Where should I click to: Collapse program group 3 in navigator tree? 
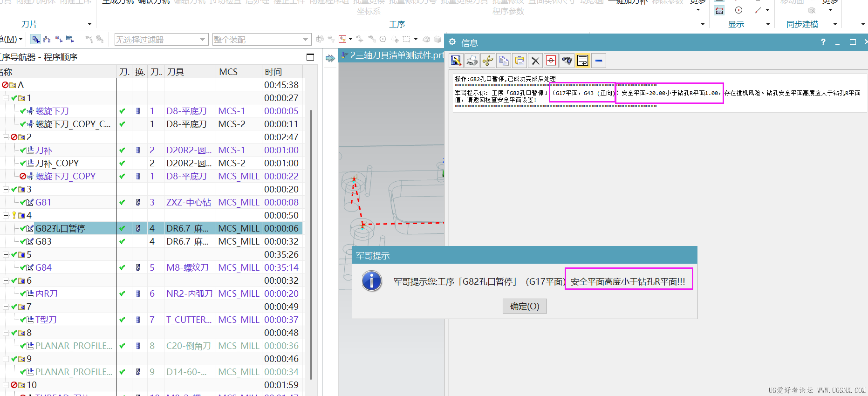[x=6, y=189]
